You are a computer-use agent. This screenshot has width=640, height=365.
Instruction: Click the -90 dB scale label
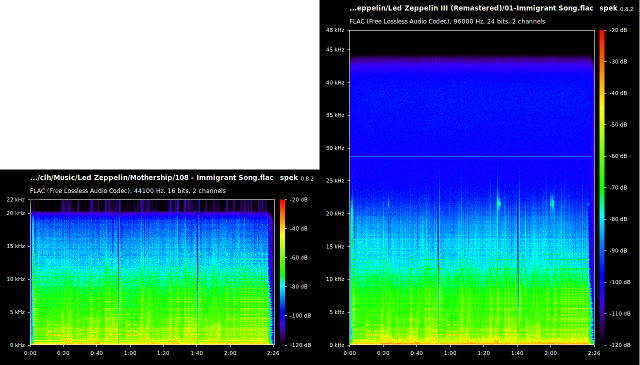click(618, 251)
